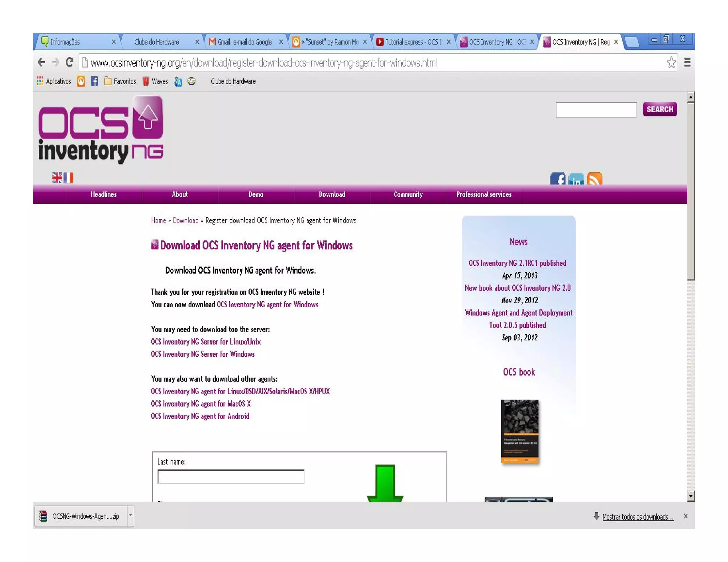Open the Favoritos bookmarks folder

(120, 81)
